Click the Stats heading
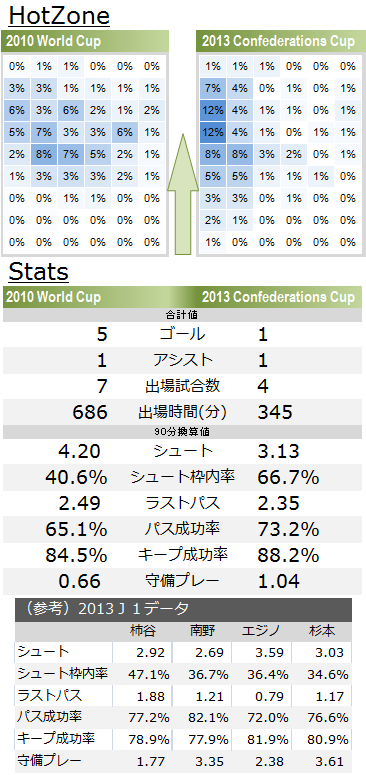 click(39, 272)
